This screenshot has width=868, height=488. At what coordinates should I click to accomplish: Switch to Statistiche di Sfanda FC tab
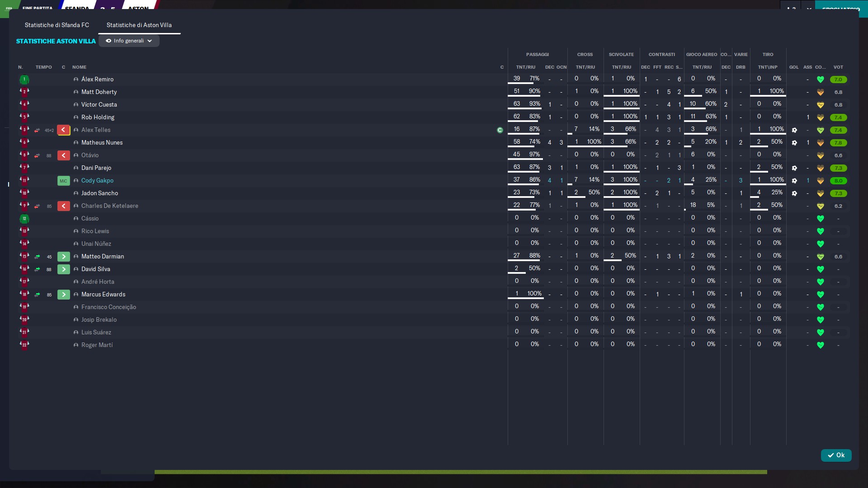click(x=57, y=25)
